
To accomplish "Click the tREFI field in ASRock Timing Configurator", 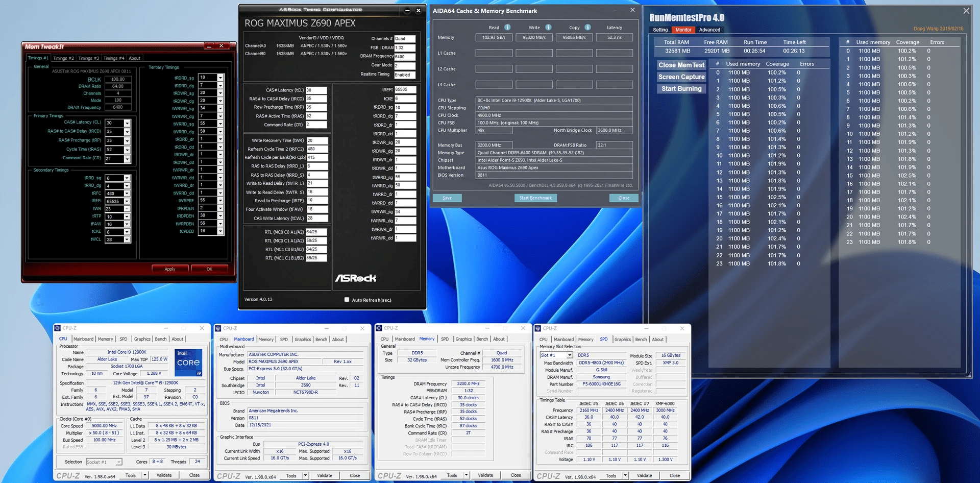I will click(x=405, y=89).
